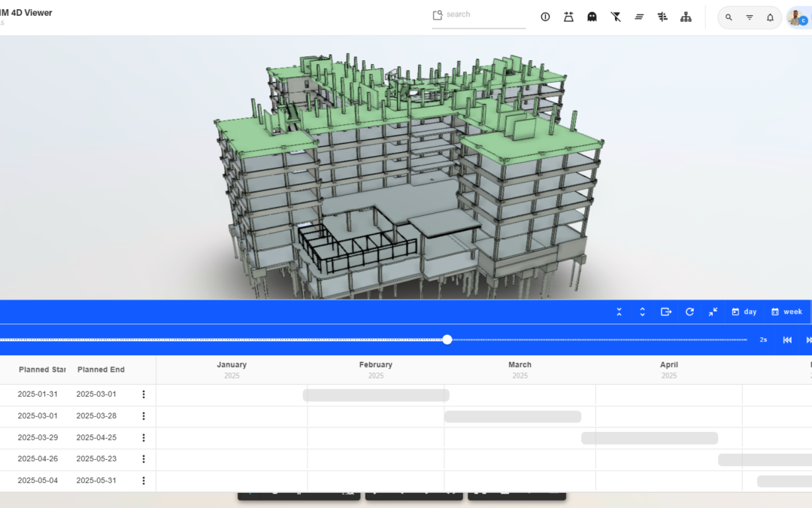The height and width of the screenshot is (508, 812).
Task: Click the 2025-01-31 planned start cell
Action: tap(38, 394)
